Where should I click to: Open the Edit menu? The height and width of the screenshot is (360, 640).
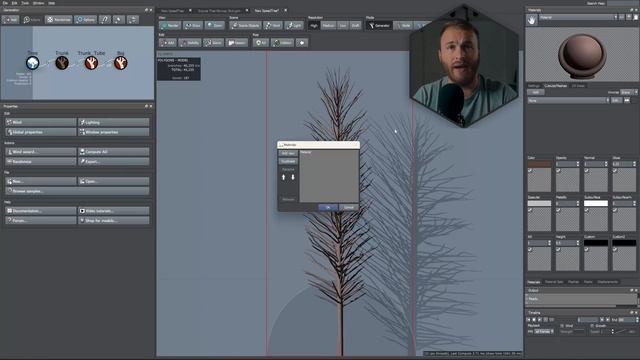click(x=14, y=3)
